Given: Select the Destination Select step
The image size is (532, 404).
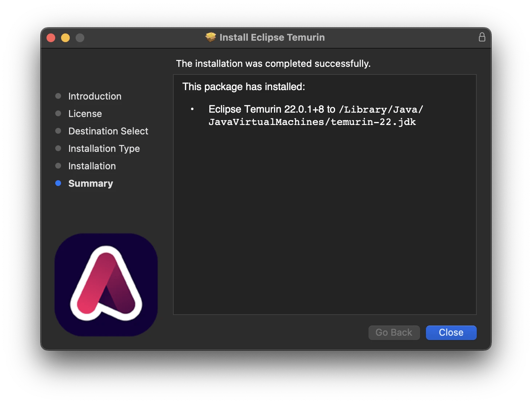Looking at the screenshot, I should click(x=108, y=131).
